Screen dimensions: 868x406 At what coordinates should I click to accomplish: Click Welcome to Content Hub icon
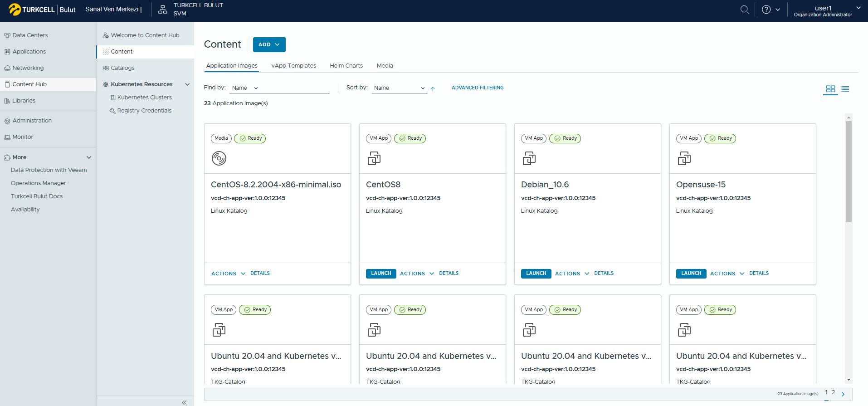(x=106, y=35)
